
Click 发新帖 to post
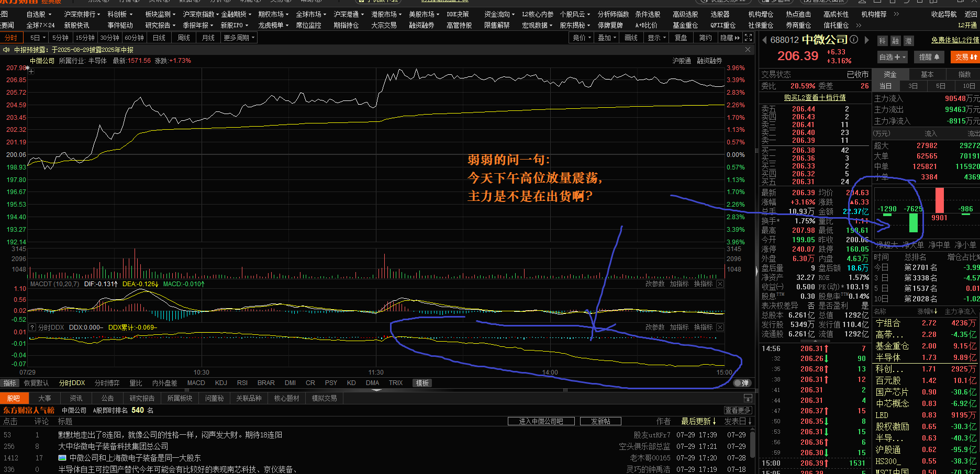(600, 421)
